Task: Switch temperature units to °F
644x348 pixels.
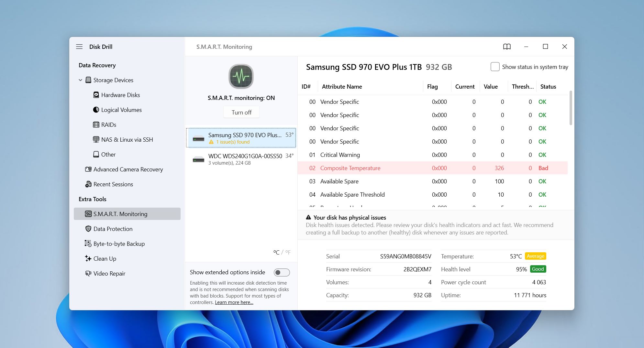Action: click(x=288, y=252)
